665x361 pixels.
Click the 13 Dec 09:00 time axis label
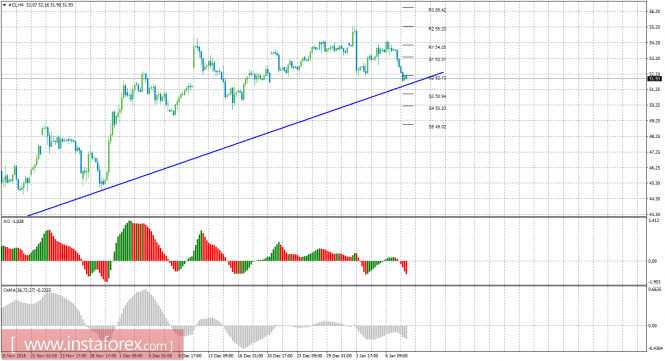point(221,356)
